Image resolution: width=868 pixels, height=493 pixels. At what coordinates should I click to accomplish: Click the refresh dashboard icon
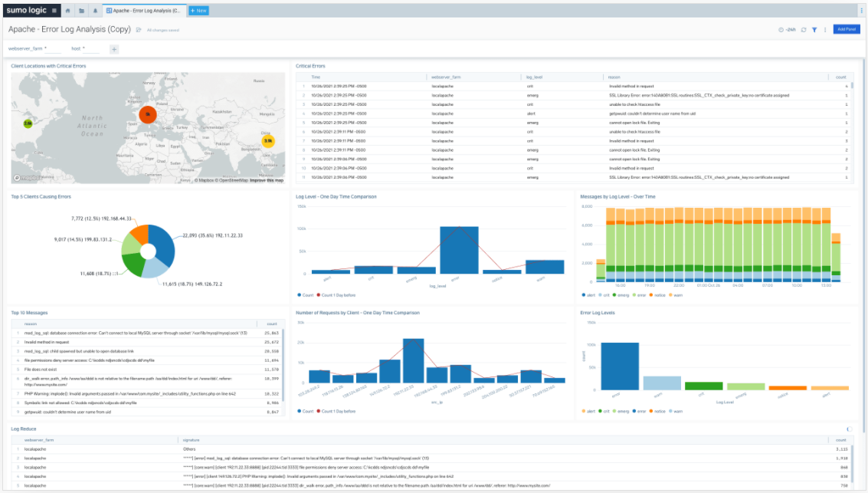pyautogui.click(x=804, y=30)
